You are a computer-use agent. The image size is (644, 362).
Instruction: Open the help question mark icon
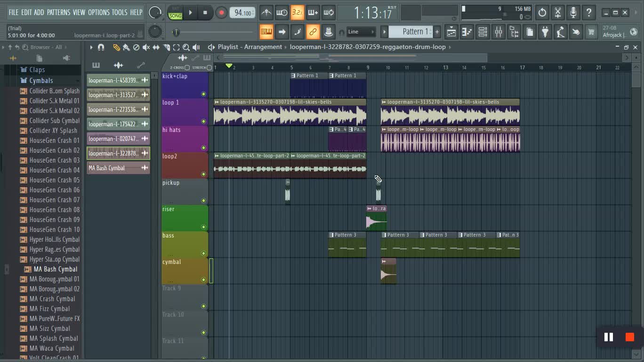coord(589,13)
